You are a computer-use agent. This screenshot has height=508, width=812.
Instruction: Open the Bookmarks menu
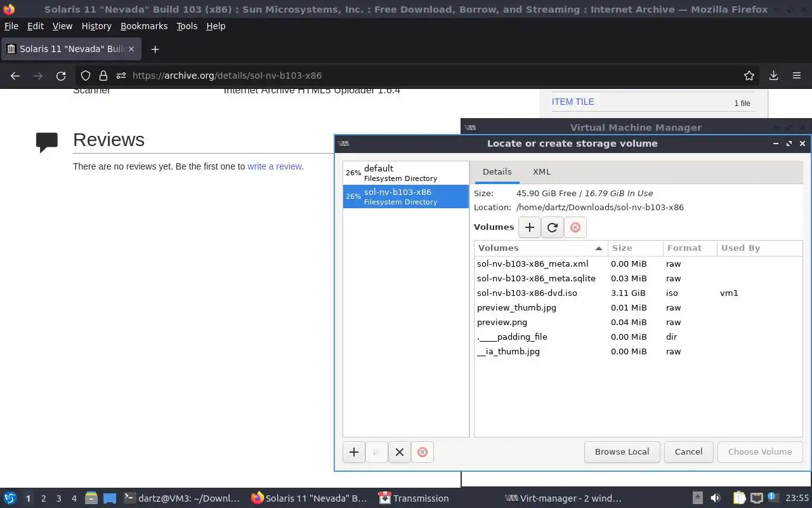click(x=144, y=26)
